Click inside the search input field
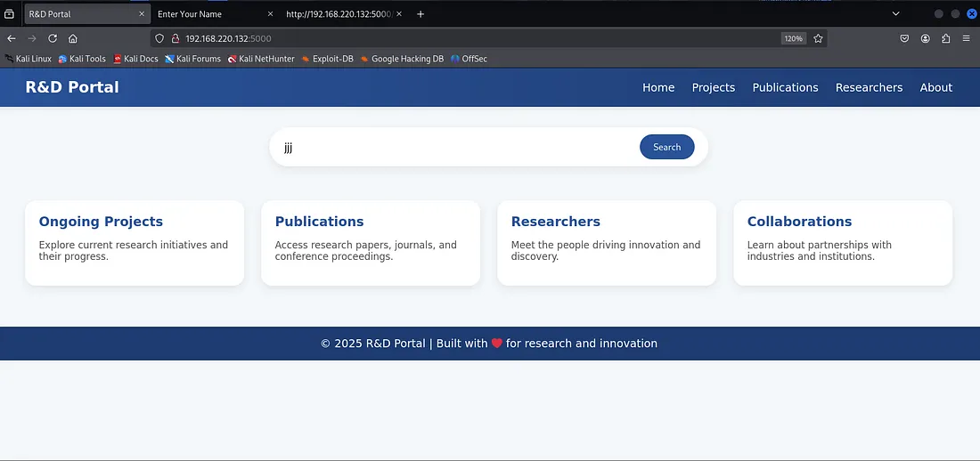 (454, 148)
